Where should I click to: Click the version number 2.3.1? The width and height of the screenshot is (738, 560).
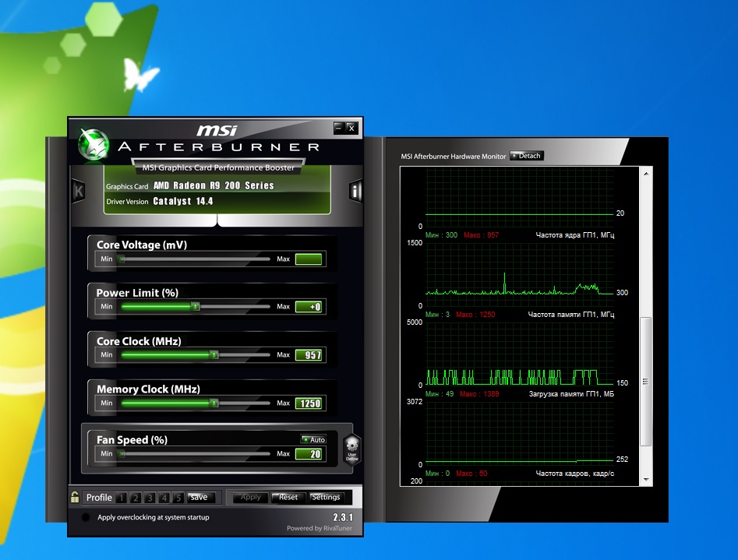[343, 517]
